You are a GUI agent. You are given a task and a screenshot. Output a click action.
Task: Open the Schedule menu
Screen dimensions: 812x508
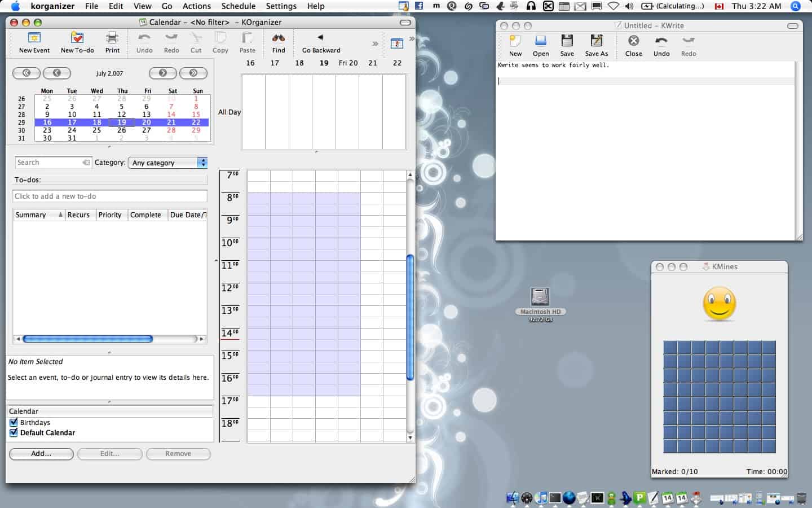tap(238, 6)
